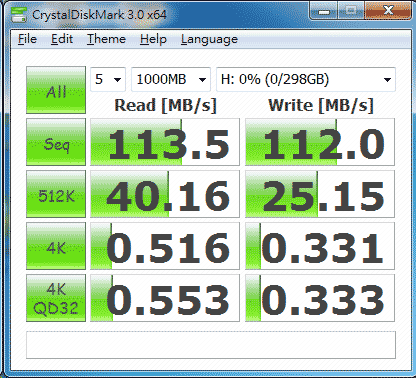Close the CrystalDiskMark window
Image resolution: width=416 pixels, height=378 pixels.
click(x=388, y=11)
